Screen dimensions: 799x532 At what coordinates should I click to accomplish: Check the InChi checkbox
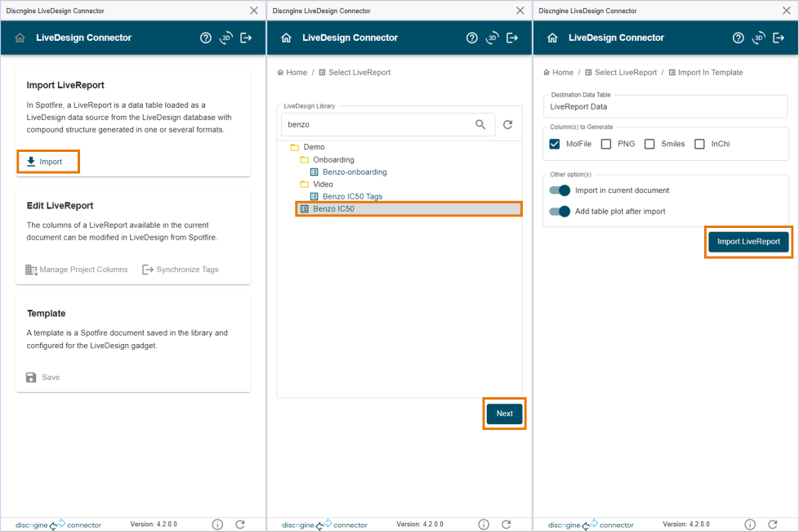(699, 144)
